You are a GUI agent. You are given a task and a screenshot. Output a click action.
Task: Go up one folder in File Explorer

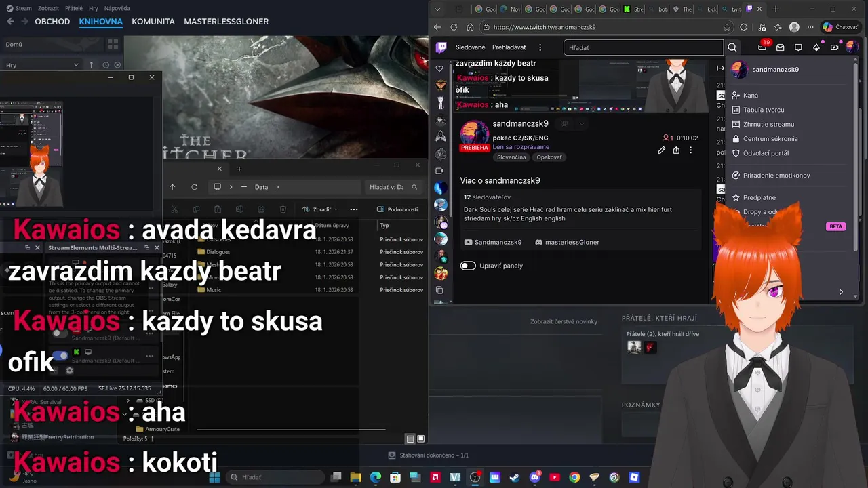pos(172,187)
